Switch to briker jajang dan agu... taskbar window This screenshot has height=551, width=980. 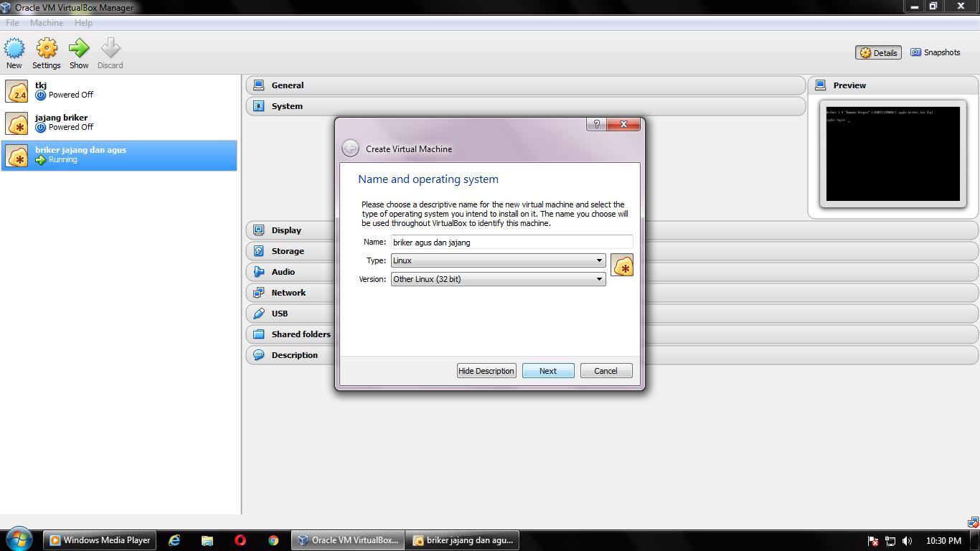coord(462,540)
